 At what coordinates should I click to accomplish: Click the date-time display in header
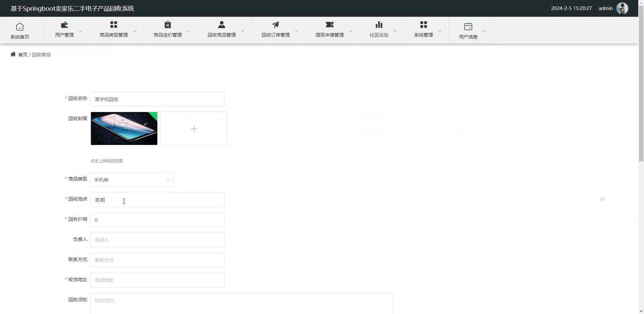[571, 8]
